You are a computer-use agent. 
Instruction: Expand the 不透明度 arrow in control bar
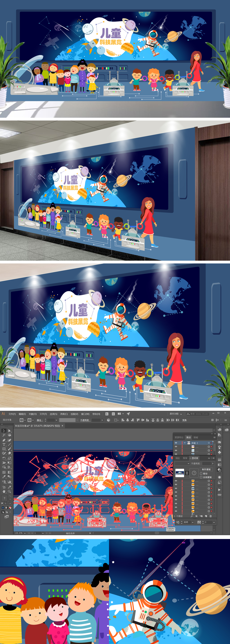[102, 420]
